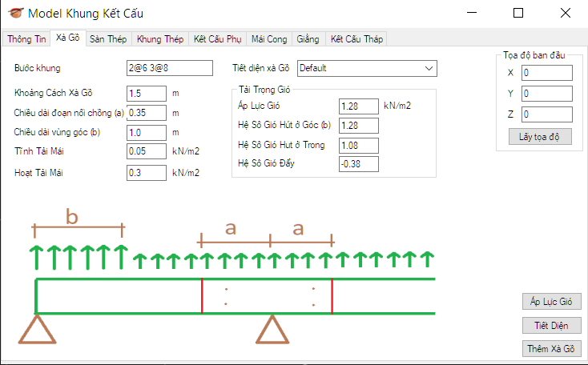This screenshot has width=588, height=365.
Task: Select the Kết Cấu Phụ tab
Action: (216, 38)
